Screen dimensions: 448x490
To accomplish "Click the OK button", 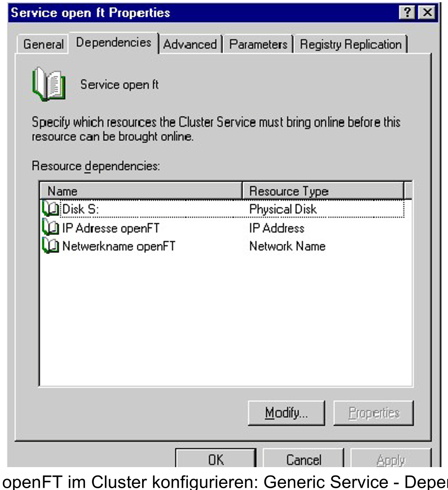I will (x=216, y=460).
